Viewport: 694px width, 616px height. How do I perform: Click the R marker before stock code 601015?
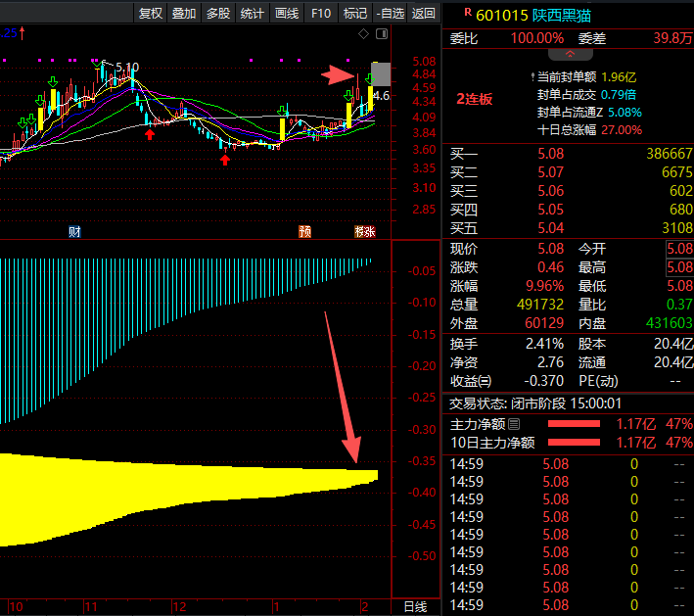tap(467, 13)
